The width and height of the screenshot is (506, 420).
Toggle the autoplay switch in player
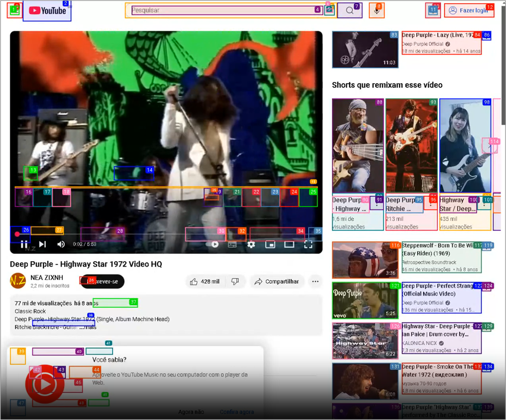point(212,244)
